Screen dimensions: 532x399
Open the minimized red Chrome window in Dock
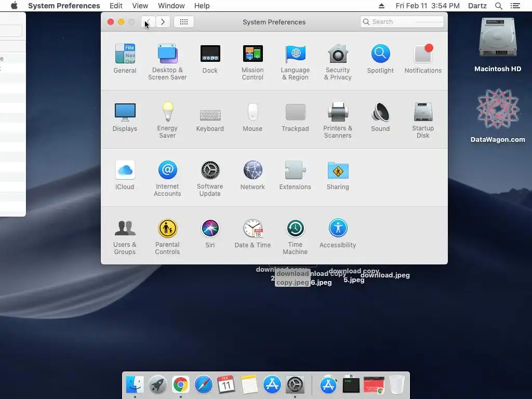pyautogui.click(x=374, y=385)
